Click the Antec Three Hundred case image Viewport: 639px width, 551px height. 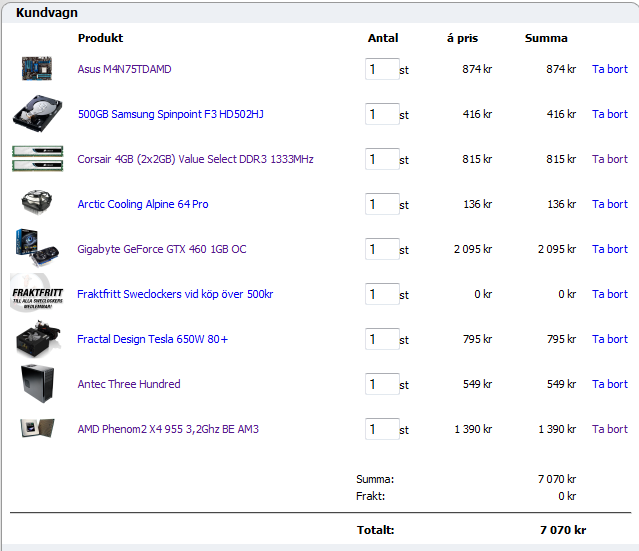pos(37,384)
